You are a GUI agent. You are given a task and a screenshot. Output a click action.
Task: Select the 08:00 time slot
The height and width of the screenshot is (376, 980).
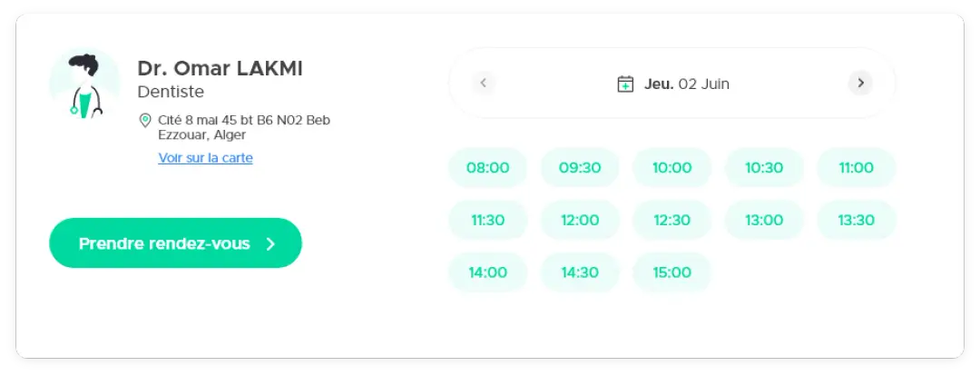coord(488,168)
